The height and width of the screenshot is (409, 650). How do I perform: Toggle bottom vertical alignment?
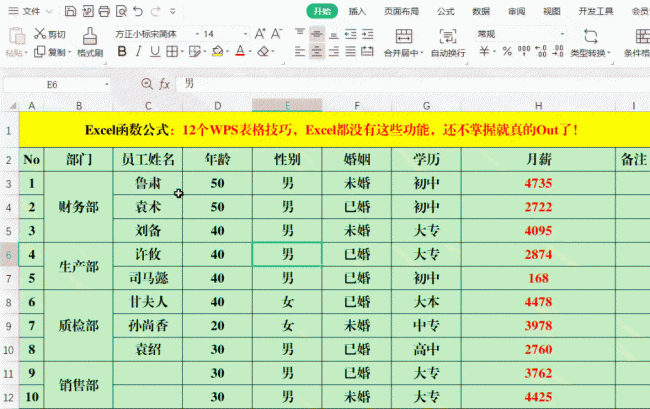click(x=334, y=35)
